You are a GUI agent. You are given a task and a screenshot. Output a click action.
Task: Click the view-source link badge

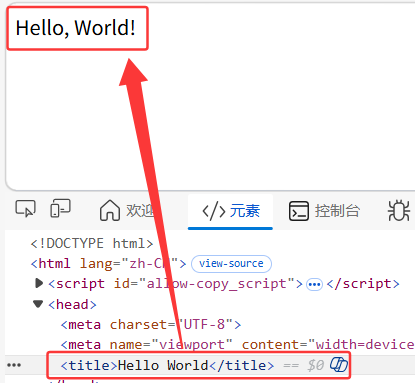[231, 264]
